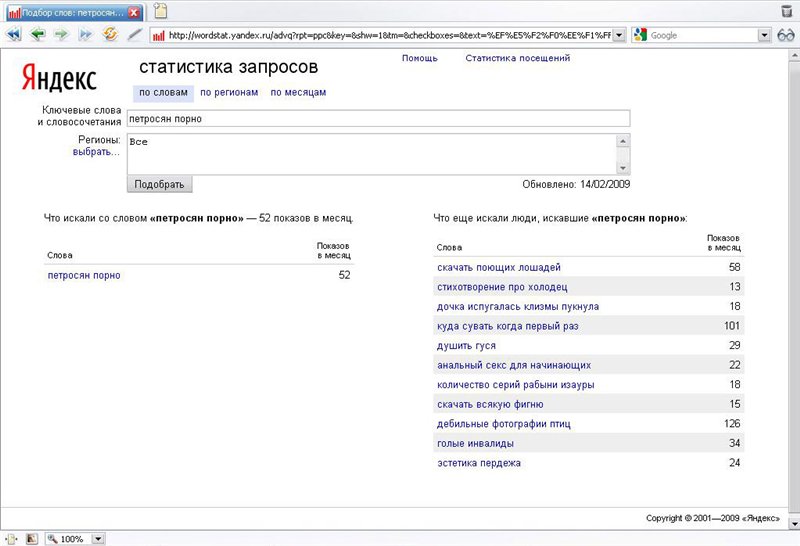Click the "выбрать..." regions link
Image resolution: width=800 pixels, height=546 pixels.
[96, 152]
